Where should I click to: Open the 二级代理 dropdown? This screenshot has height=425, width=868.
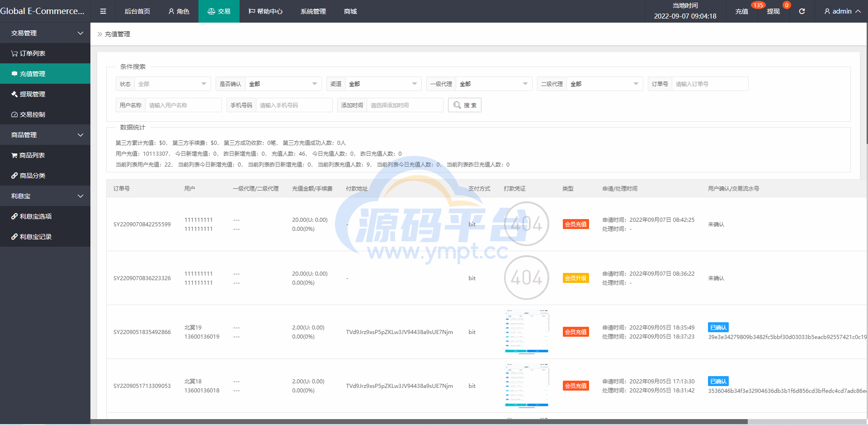(x=605, y=84)
